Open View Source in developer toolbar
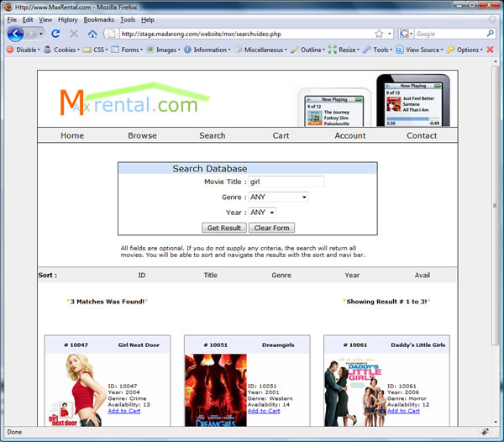Image resolution: width=504 pixels, height=442 pixels. [x=418, y=50]
